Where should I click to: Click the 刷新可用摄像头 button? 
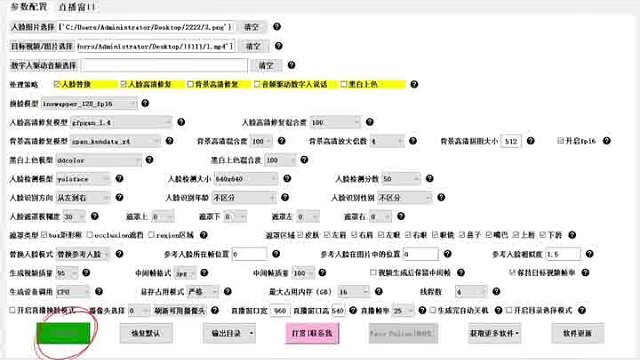click(180, 311)
